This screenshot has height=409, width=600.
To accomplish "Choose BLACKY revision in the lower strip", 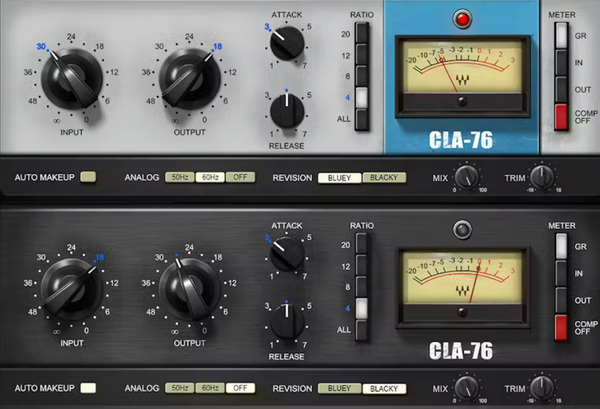I will [384, 389].
